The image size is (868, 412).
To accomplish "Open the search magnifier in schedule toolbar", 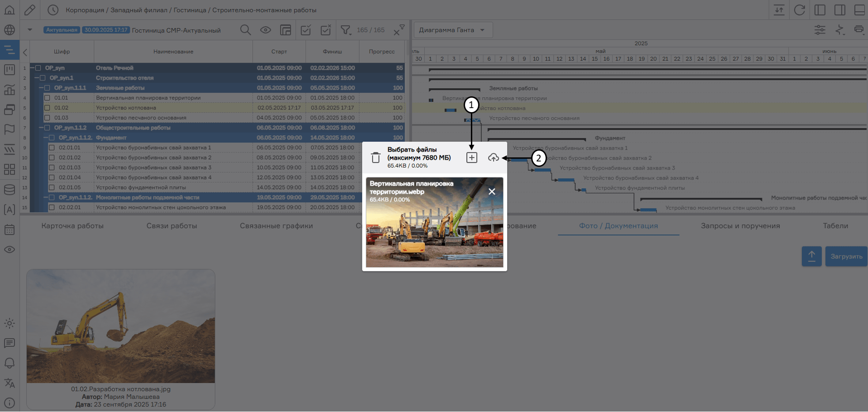I will pos(245,30).
